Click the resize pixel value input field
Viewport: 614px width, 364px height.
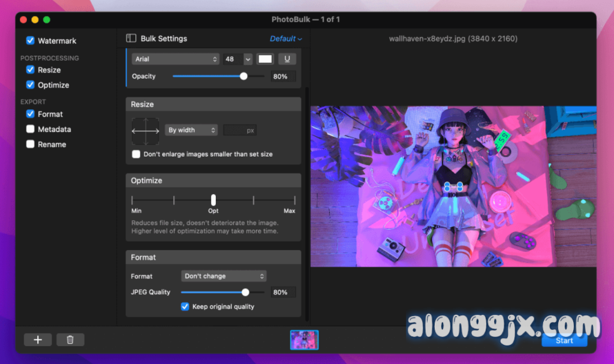pyautogui.click(x=239, y=130)
